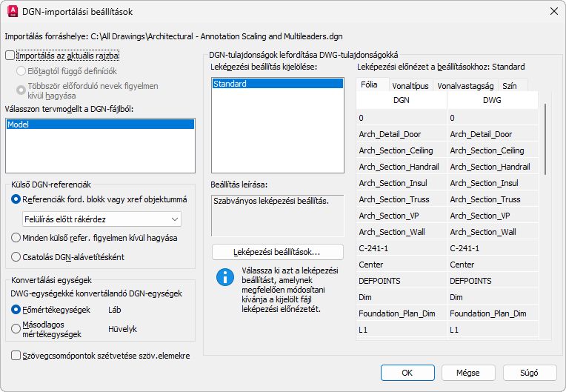Enable the Importálás az aktuális rajzba checkbox
Screen dimensions: 566x392
pos(10,55)
